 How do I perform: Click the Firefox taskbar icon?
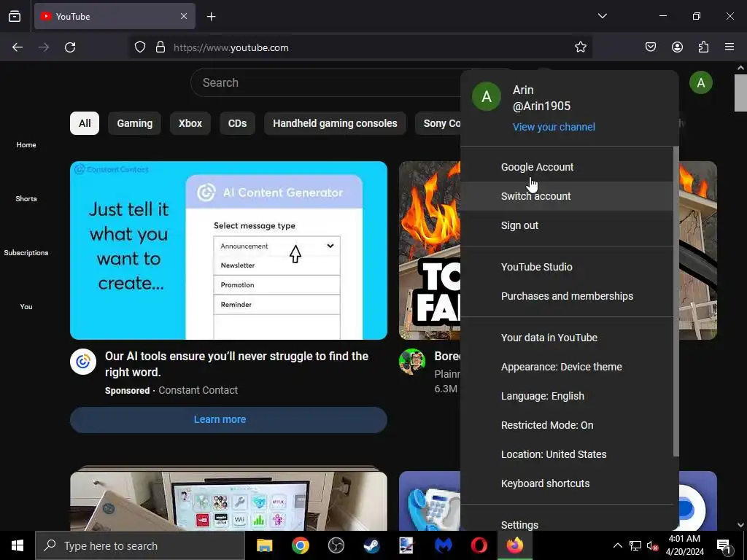point(514,545)
